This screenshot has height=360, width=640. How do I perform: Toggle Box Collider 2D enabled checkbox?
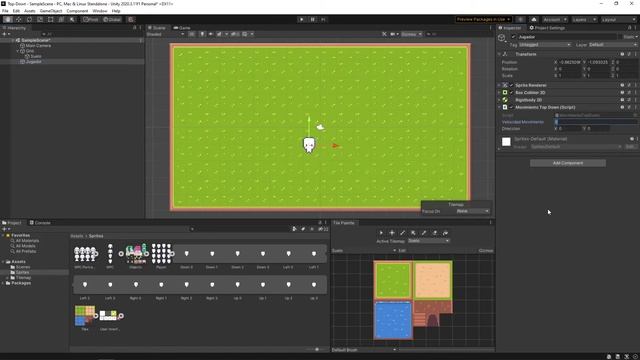511,93
